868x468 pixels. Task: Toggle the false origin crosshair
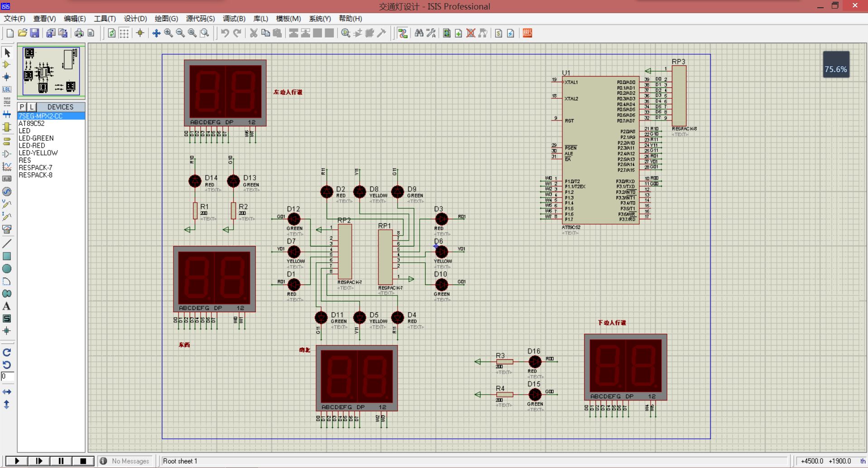point(140,33)
